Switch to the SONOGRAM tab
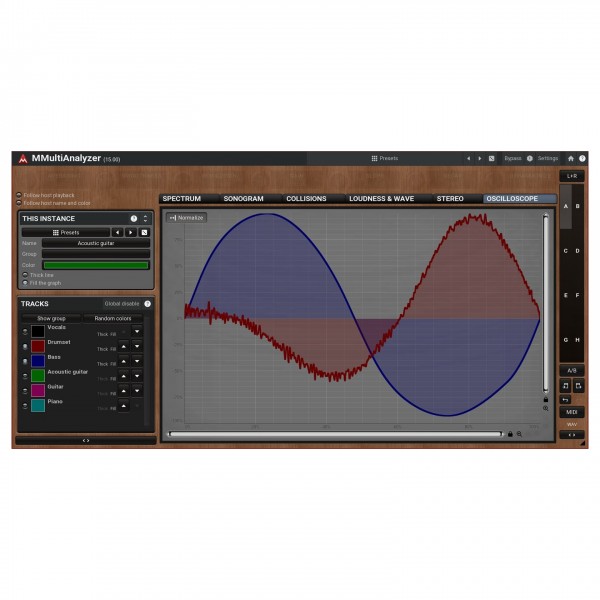The height and width of the screenshot is (600, 600). click(x=249, y=199)
